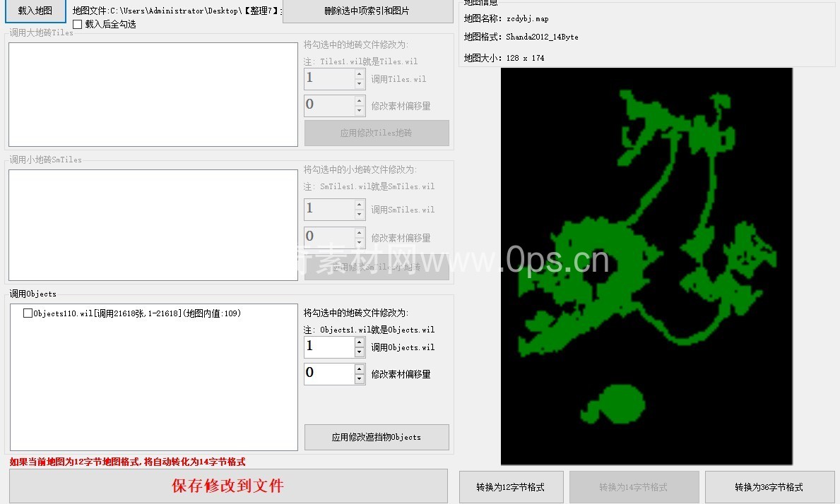Convert map with 转换为36字节格式 button
This screenshot has height=504, width=840.
[769, 487]
